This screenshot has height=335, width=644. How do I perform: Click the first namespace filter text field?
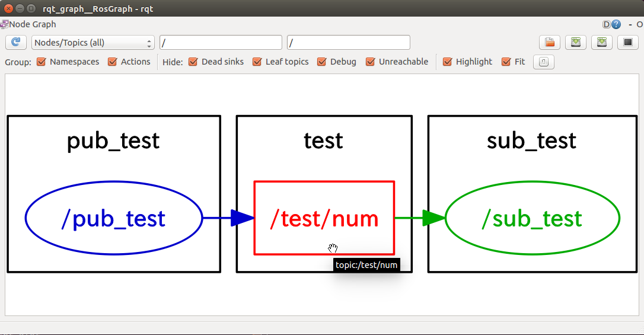click(x=221, y=43)
